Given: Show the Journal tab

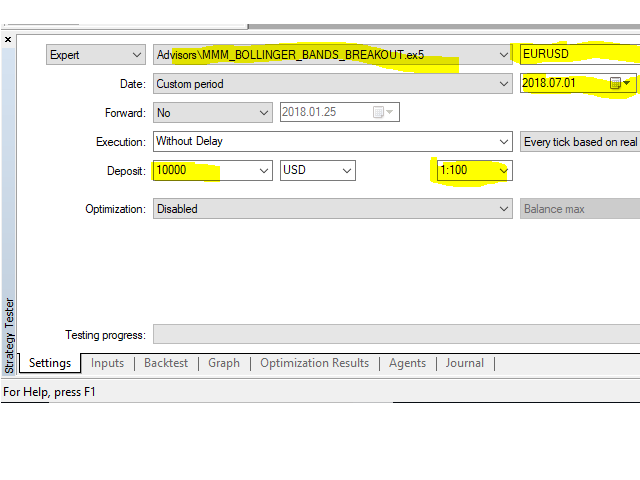Looking at the screenshot, I should coord(464,363).
